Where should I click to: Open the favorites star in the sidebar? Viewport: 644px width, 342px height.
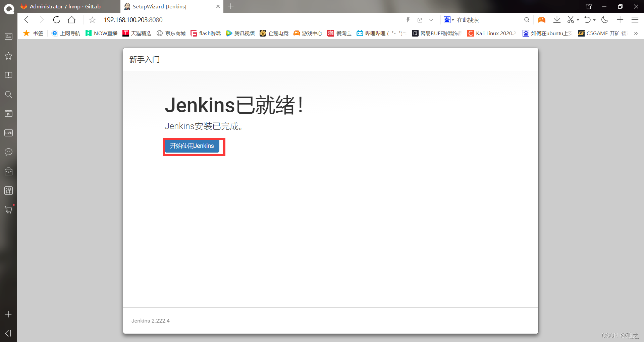[9, 56]
